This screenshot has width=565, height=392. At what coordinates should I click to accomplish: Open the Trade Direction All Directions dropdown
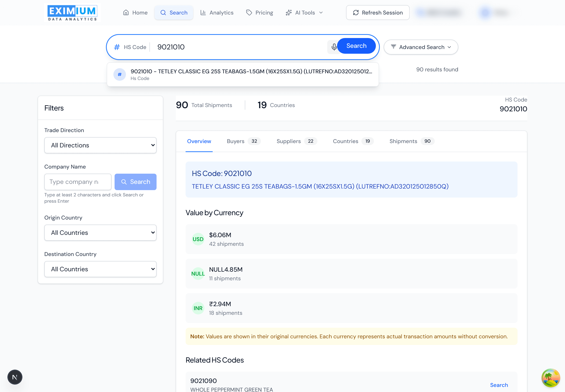(100, 145)
